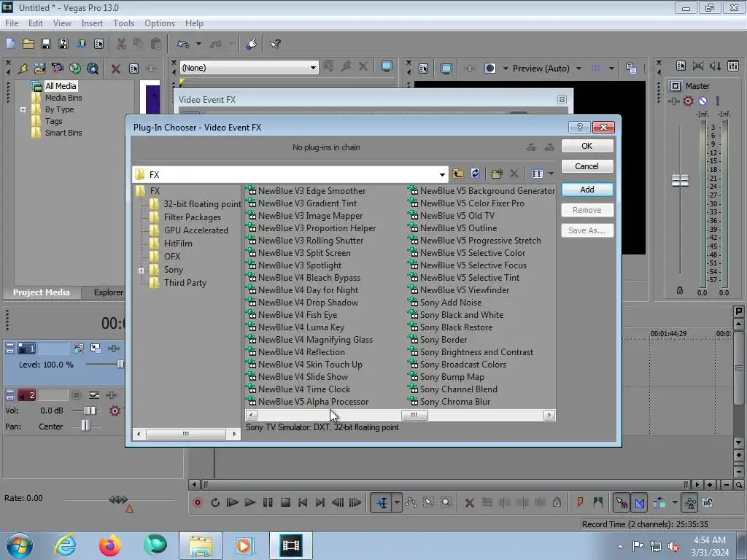Toggle the Master fader lock icon

(x=680, y=290)
